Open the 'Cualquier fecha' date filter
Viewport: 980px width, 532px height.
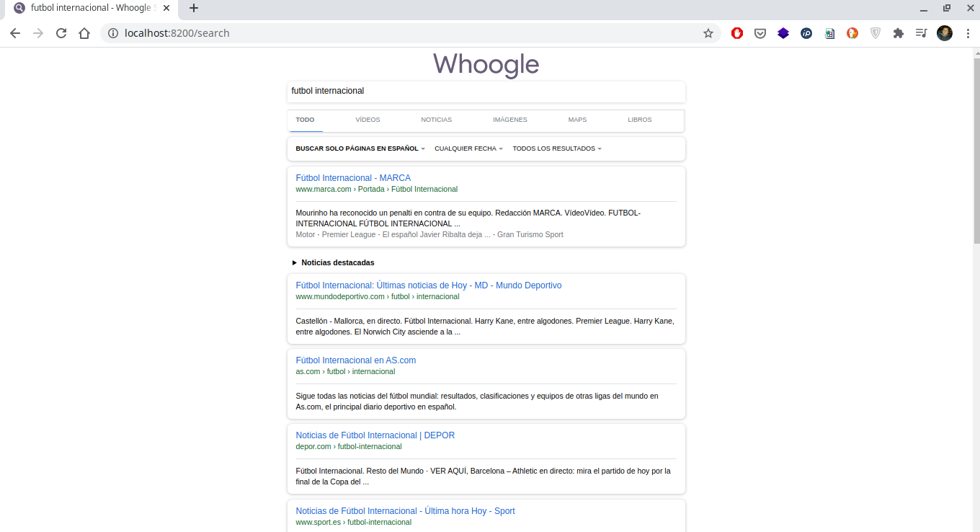click(x=468, y=148)
